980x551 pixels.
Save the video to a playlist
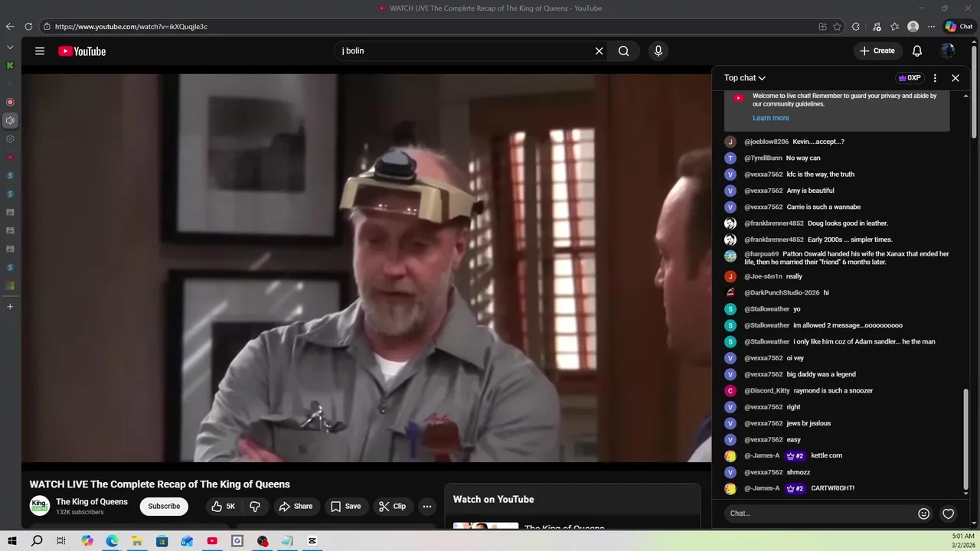pyautogui.click(x=345, y=507)
